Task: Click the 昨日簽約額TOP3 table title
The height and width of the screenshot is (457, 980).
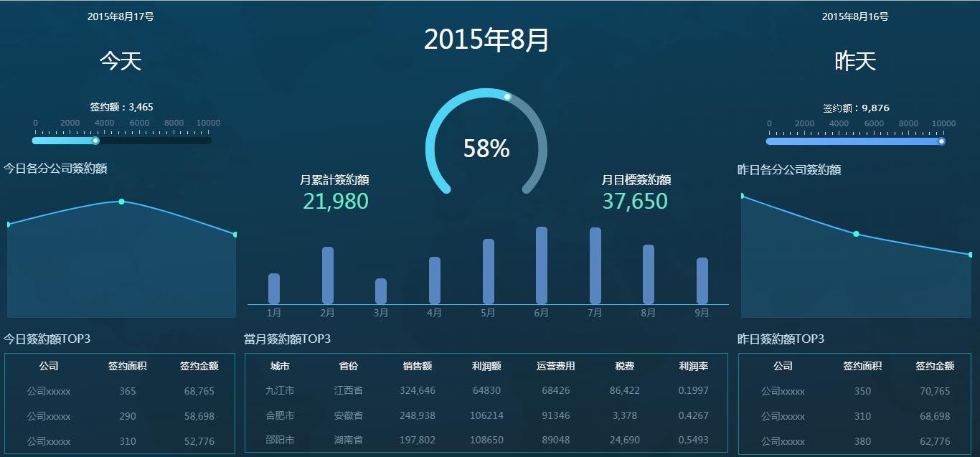Action: tap(781, 339)
